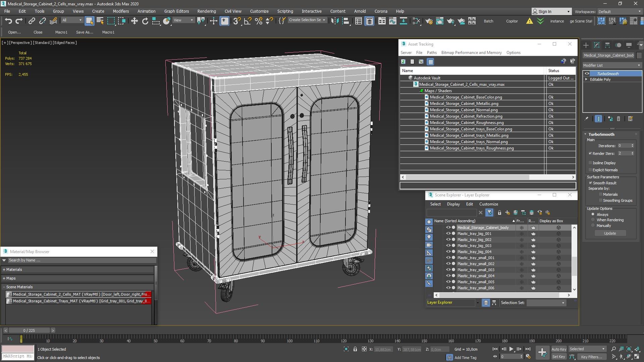Toggle the Render Iters checkbox
The height and width of the screenshot is (362, 644).
pos(590,153)
